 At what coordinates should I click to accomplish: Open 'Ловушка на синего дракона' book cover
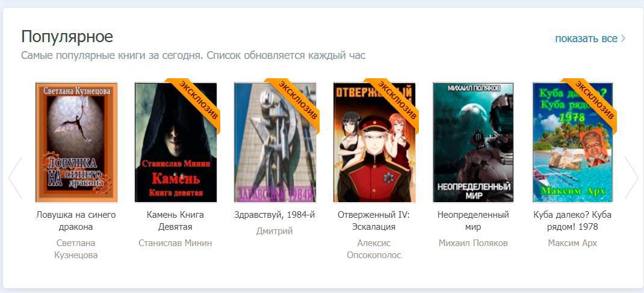pyautogui.click(x=76, y=143)
